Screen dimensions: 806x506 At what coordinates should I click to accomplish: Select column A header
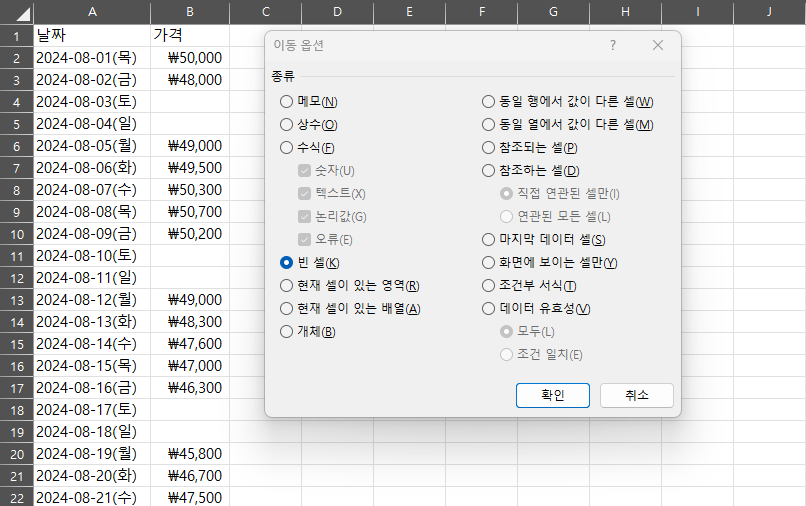pos(92,12)
